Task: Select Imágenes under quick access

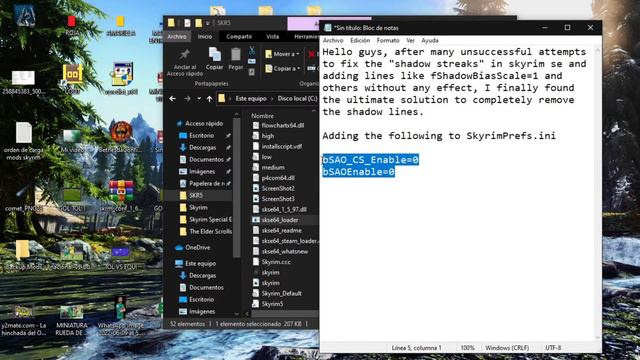Action: (x=202, y=171)
